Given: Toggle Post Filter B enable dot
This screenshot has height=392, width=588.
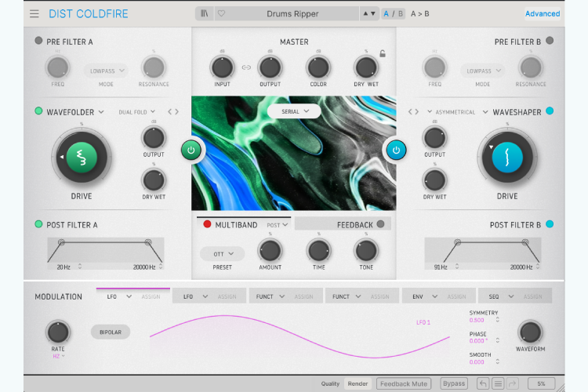Looking at the screenshot, I should pos(550,224).
